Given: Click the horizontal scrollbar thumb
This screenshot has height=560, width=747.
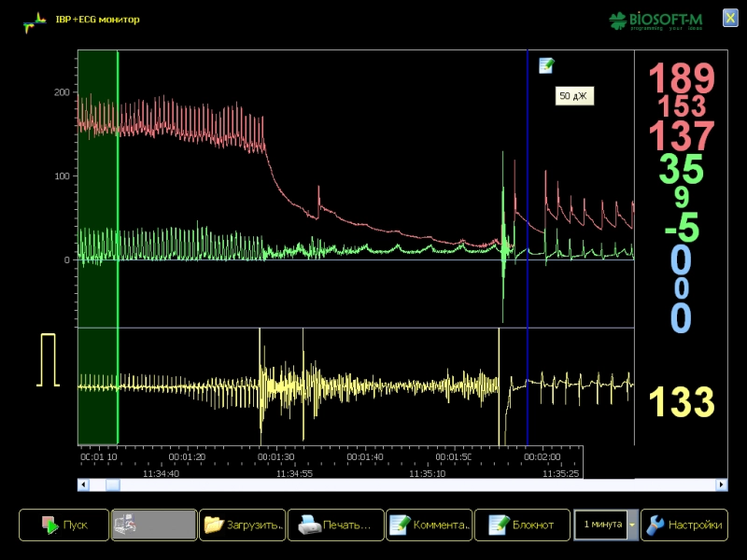Looking at the screenshot, I should 112,484.
